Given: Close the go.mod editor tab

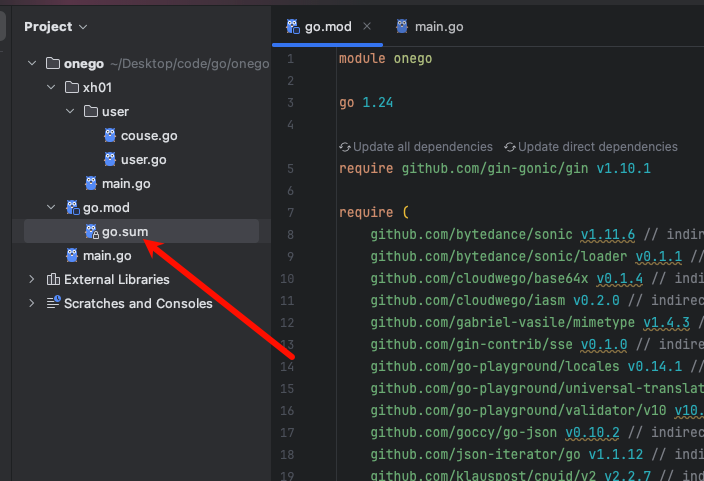Looking at the screenshot, I should pyautogui.click(x=367, y=26).
